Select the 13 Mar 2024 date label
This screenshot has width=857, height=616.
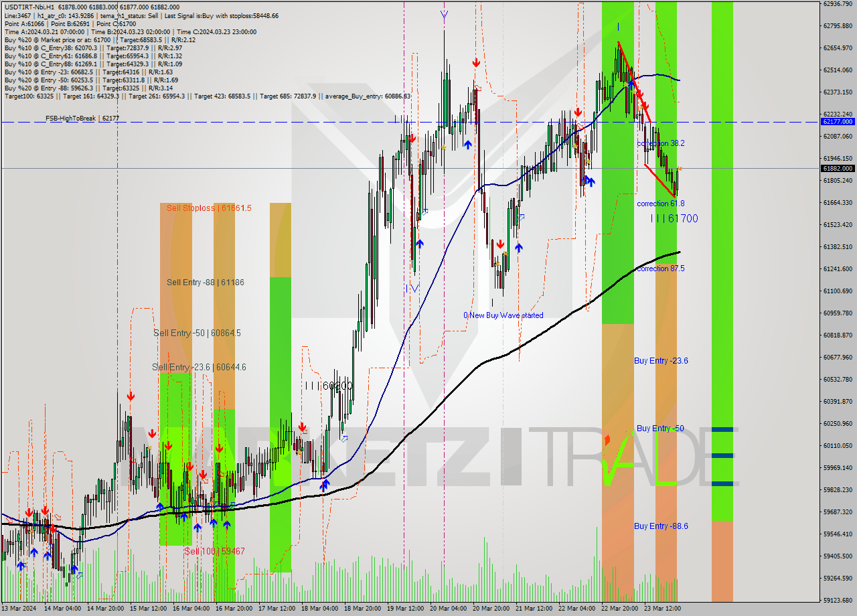click(x=19, y=609)
